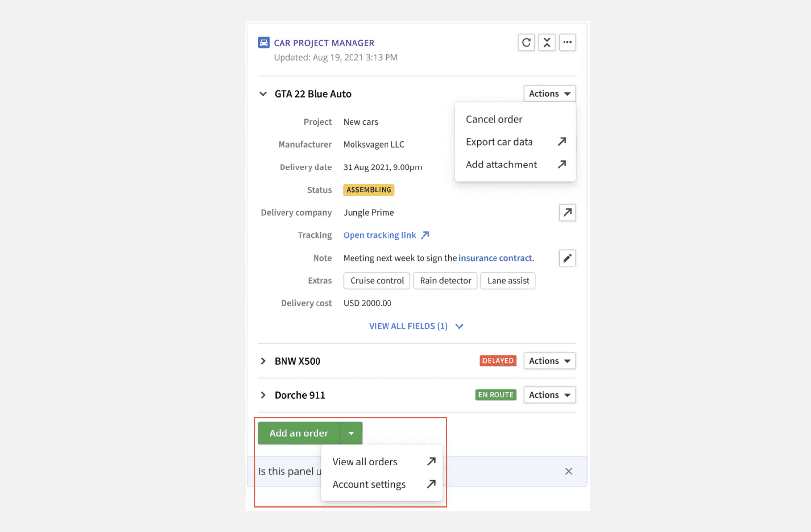Click the arrow icon beside Account settings
The image size is (811, 532).
point(431,484)
